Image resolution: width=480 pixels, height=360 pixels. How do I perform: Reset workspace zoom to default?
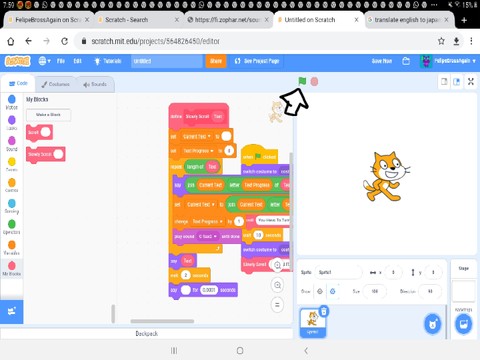click(x=277, y=305)
